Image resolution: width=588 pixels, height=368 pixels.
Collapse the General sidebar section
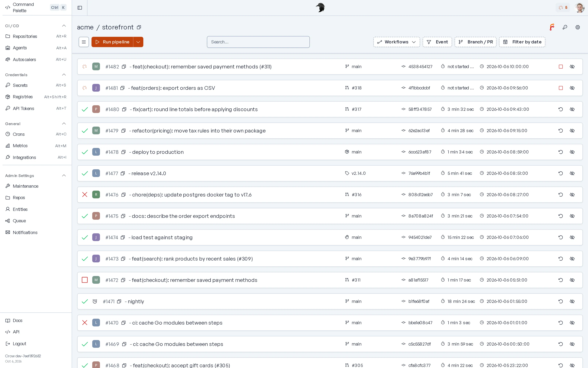point(64,124)
